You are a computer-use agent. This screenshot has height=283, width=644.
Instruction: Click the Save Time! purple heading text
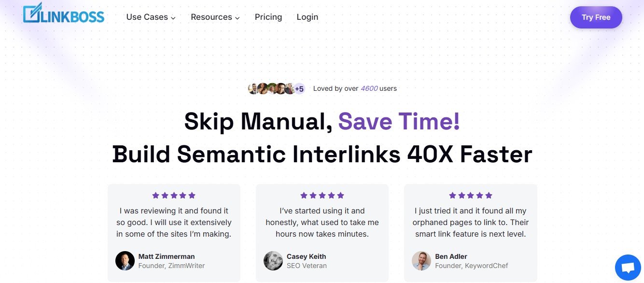point(399,121)
